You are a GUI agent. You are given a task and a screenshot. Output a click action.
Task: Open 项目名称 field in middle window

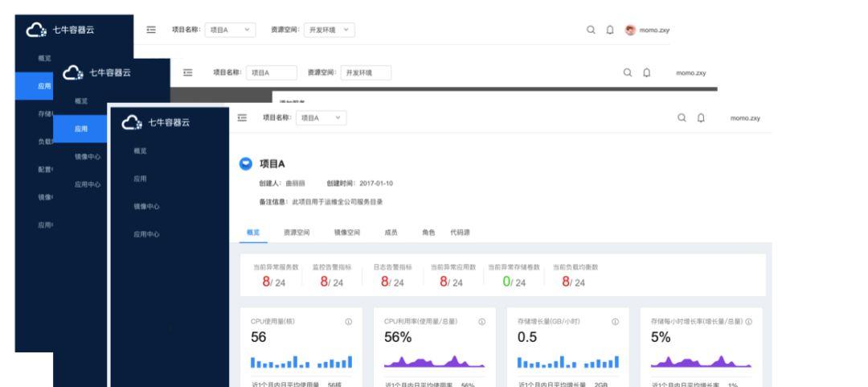click(272, 72)
